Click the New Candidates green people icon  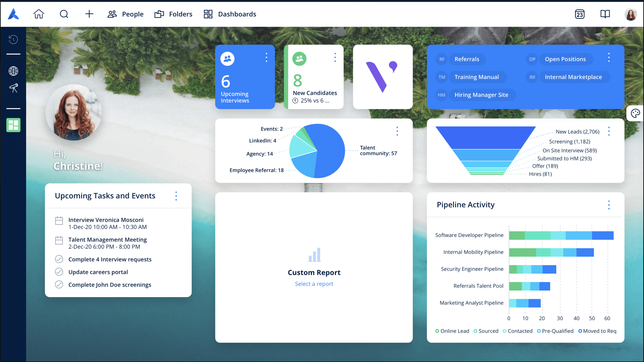pos(299,59)
